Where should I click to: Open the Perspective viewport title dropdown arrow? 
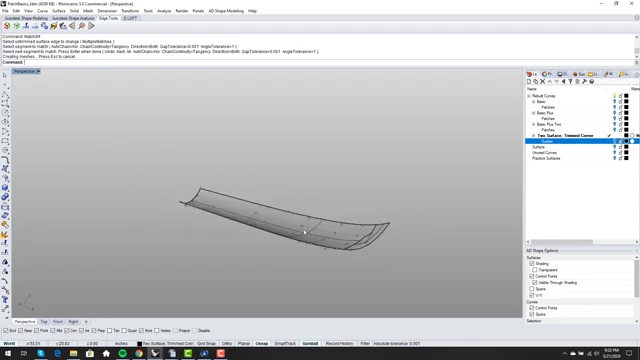click(38, 71)
